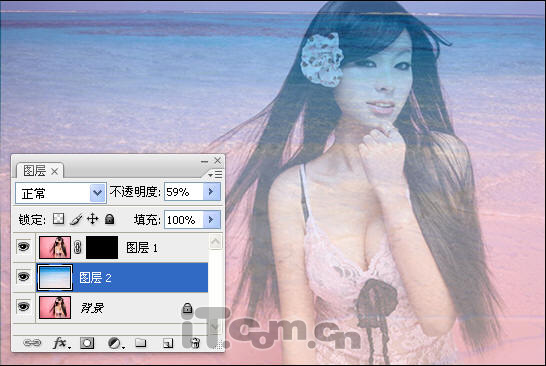Open the 填充 fill slider arrow
546x366 pixels.
211,219
